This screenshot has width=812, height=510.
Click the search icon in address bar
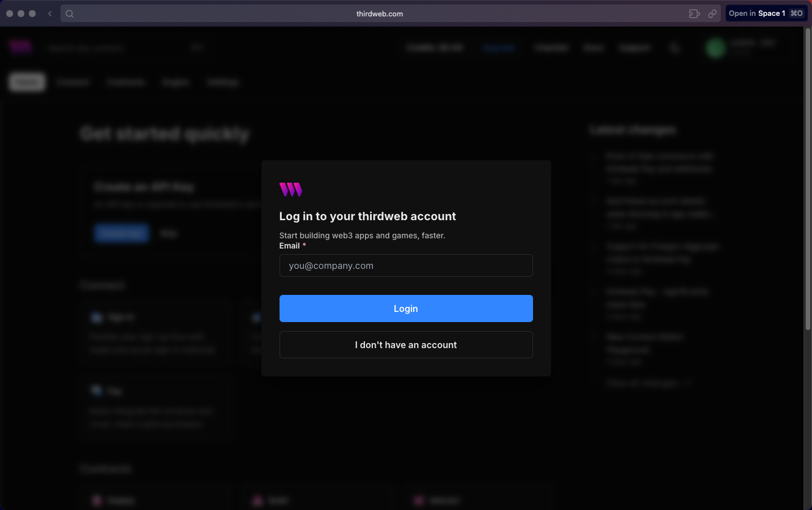tap(70, 14)
